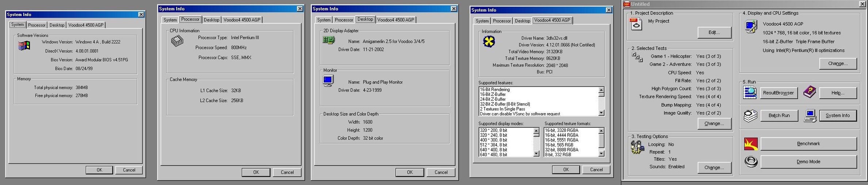This screenshot has width=868, height=185.
Task: Open the Desktop tab in first System Info window
Action: pyautogui.click(x=57, y=25)
